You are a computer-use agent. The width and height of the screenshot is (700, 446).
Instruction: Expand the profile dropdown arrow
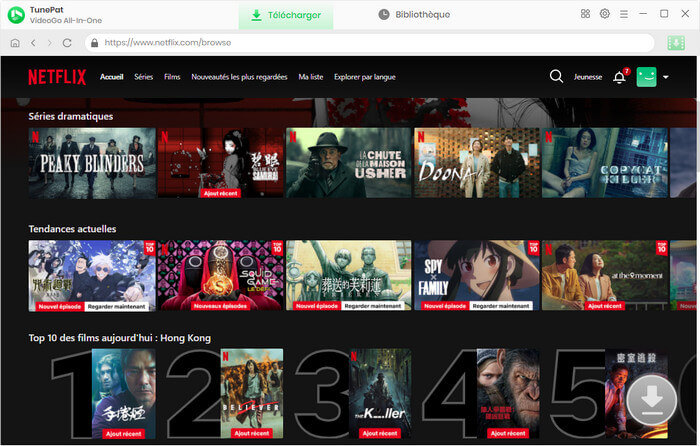(x=666, y=77)
